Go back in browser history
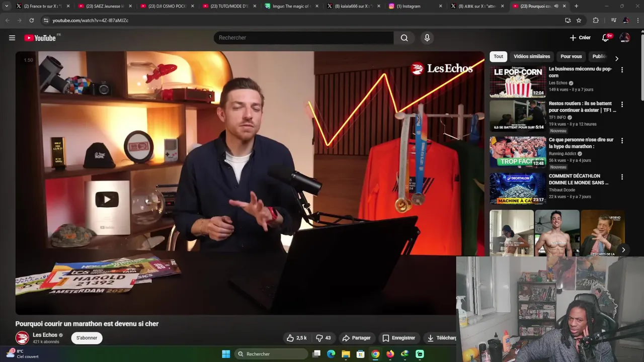Viewport: 644px width, 362px height. point(7,20)
